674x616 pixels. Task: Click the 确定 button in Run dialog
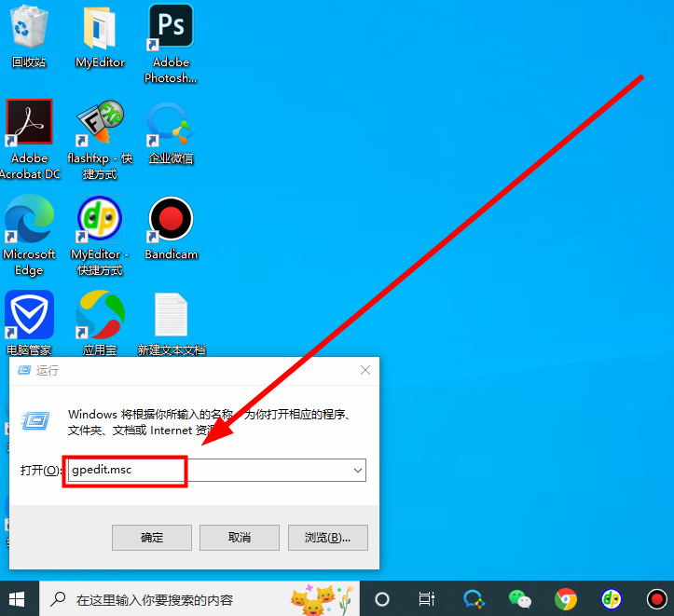coord(152,538)
